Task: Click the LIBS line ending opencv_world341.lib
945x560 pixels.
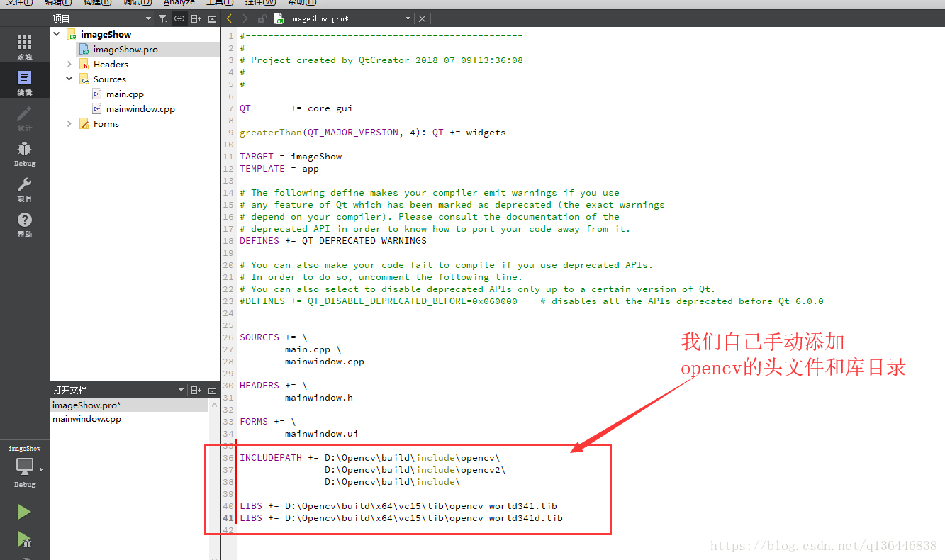Action: click(x=398, y=505)
